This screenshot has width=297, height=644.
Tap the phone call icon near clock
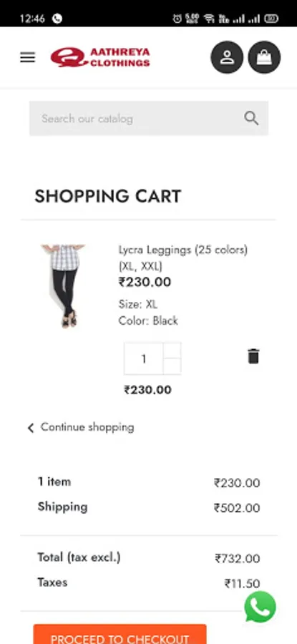click(x=57, y=19)
